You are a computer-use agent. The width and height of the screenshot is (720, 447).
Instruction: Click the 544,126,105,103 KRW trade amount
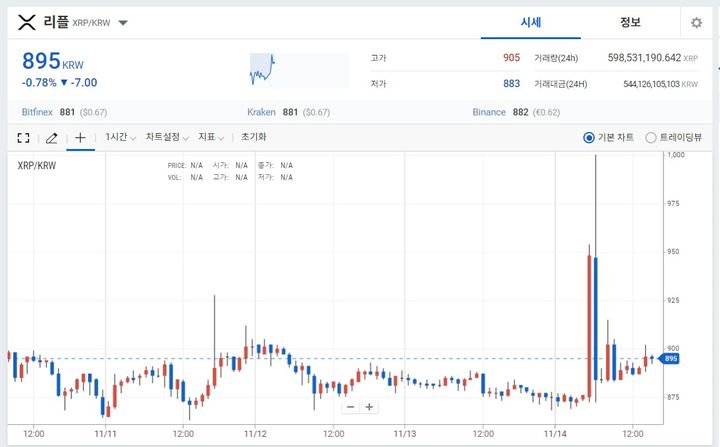660,84
